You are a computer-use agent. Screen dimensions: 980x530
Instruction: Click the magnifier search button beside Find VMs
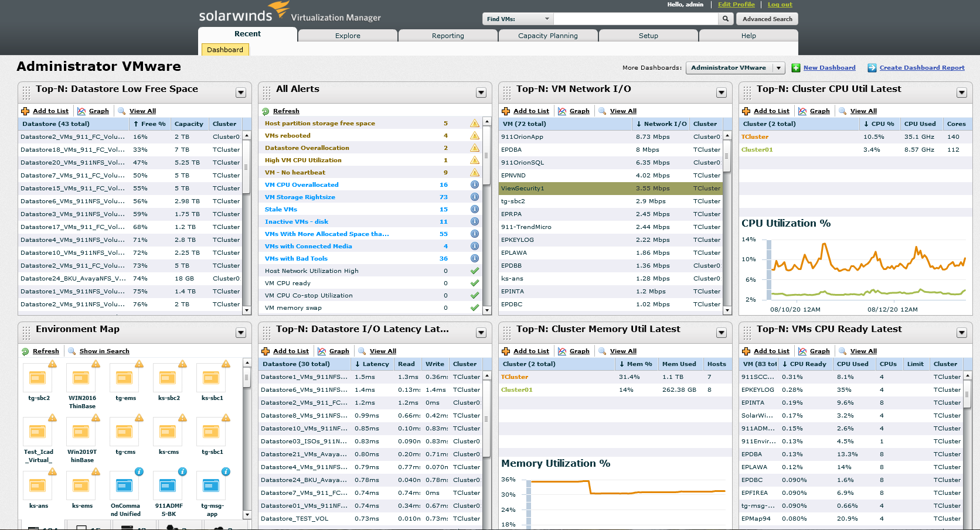726,19
